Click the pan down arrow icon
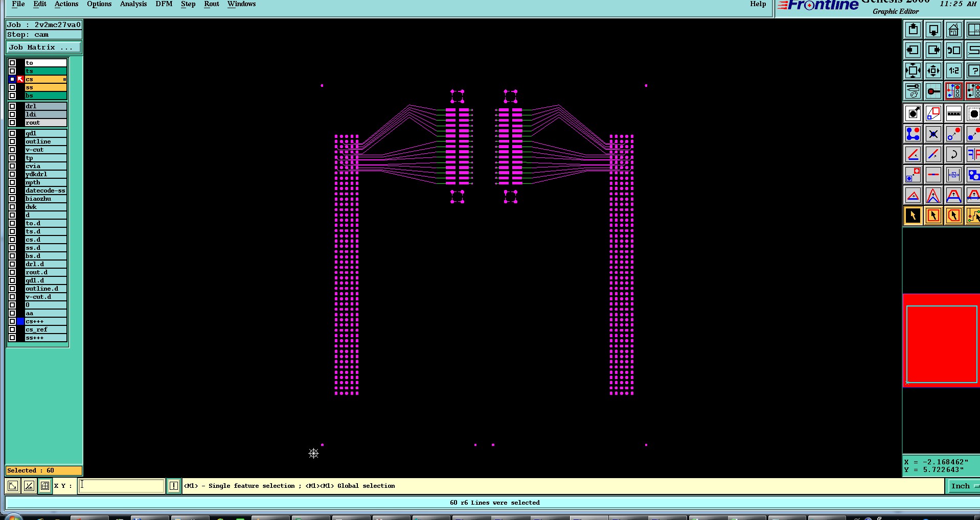The image size is (980, 520). pyautogui.click(x=933, y=30)
